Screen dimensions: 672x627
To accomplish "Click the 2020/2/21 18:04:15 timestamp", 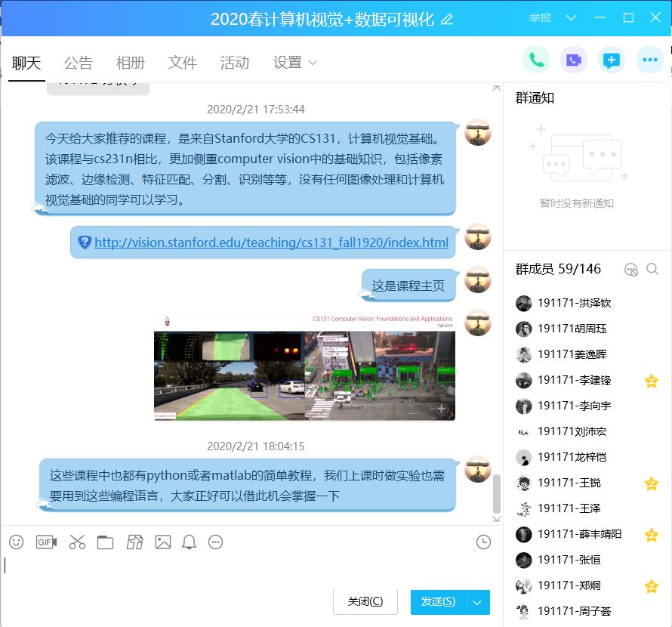I will click(256, 446).
